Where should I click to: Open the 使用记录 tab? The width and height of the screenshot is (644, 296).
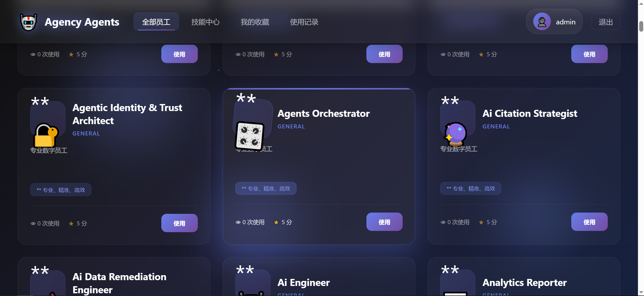[304, 22]
